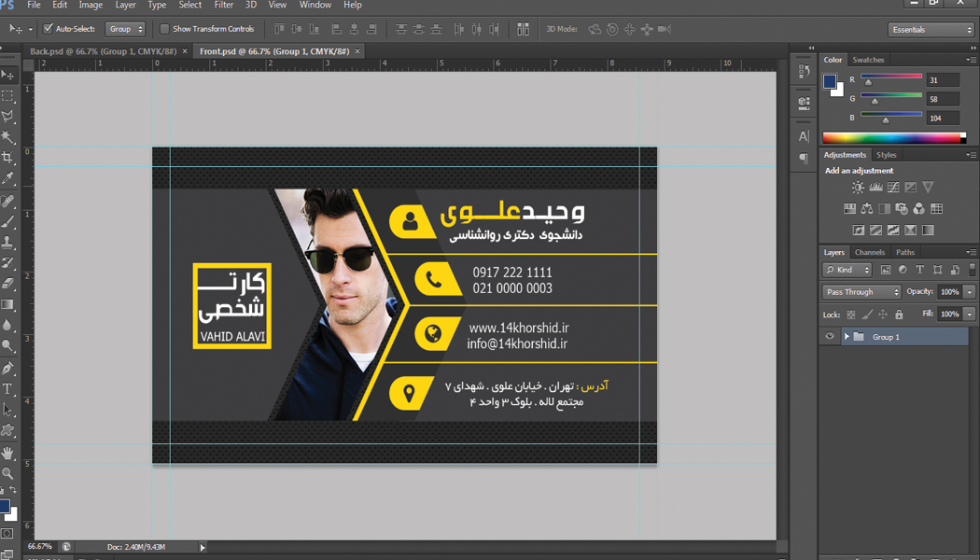Add a Brightness/Contrast adjustment
The height and width of the screenshot is (560, 980).
click(858, 188)
